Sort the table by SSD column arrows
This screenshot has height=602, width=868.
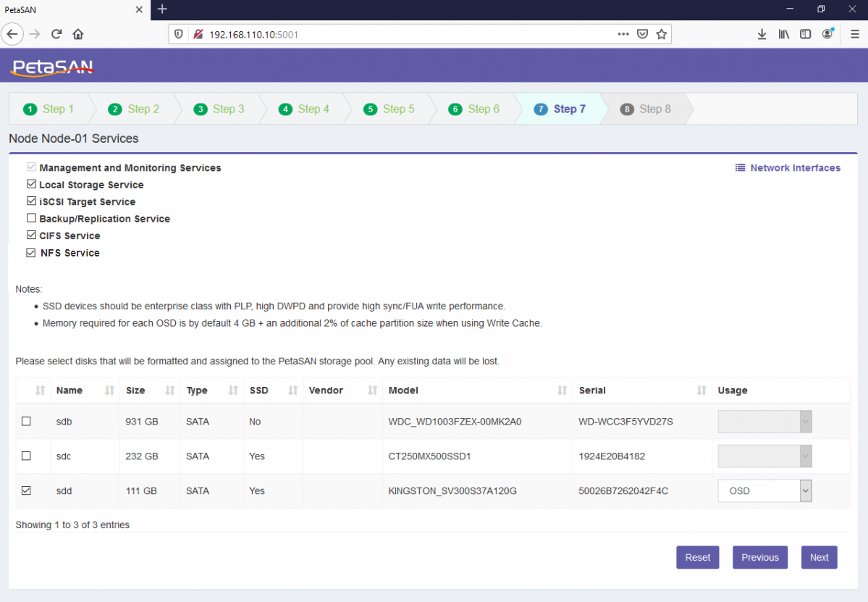[293, 390]
